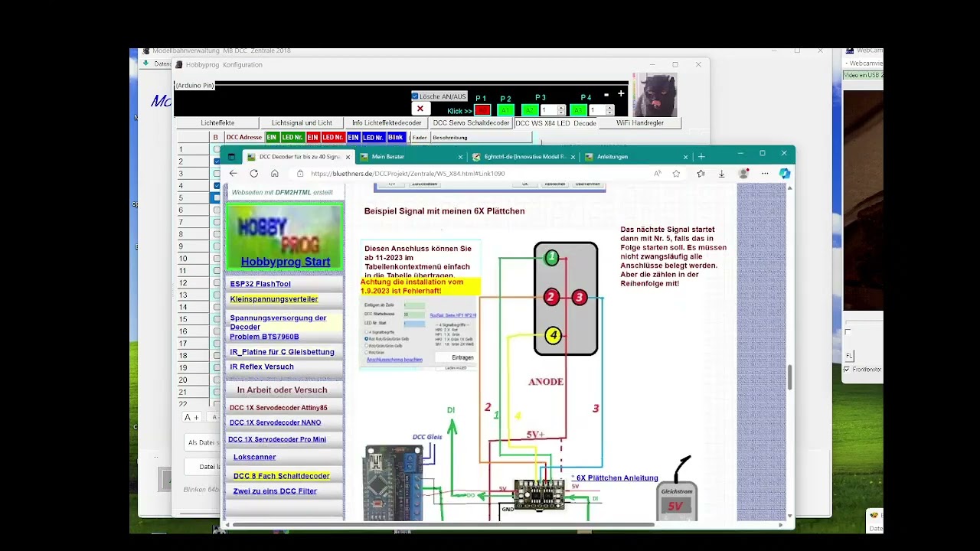980x551 pixels.
Task: Click the white minus sign in Hobbyprog header
Action: pos(606,94)
